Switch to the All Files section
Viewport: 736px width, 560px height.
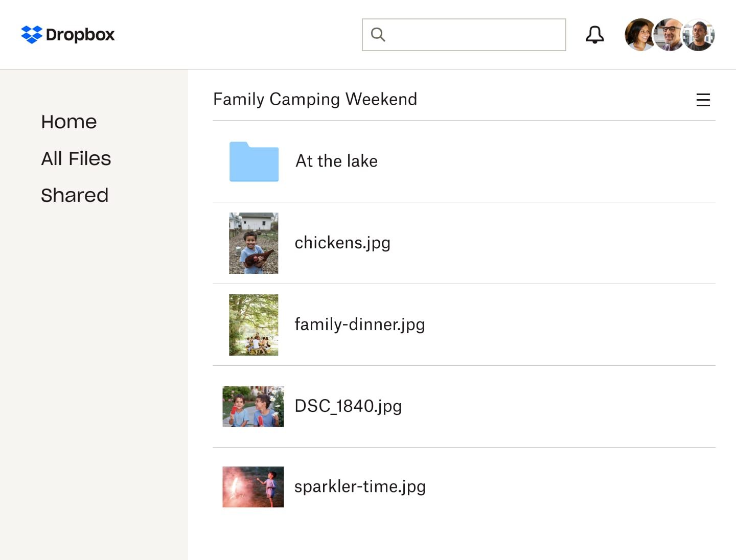(x=76, y=158)
